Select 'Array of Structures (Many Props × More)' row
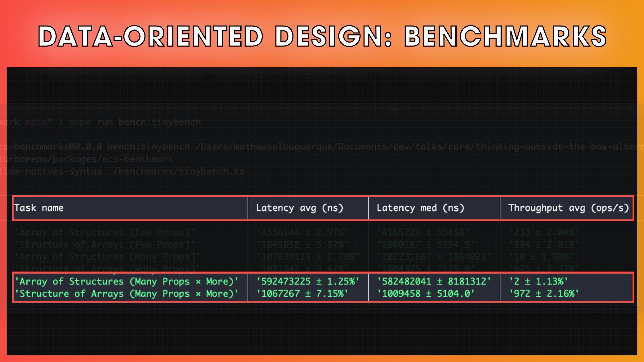The height and width of the screenshot is (362, 644). [x=127, y=281]
